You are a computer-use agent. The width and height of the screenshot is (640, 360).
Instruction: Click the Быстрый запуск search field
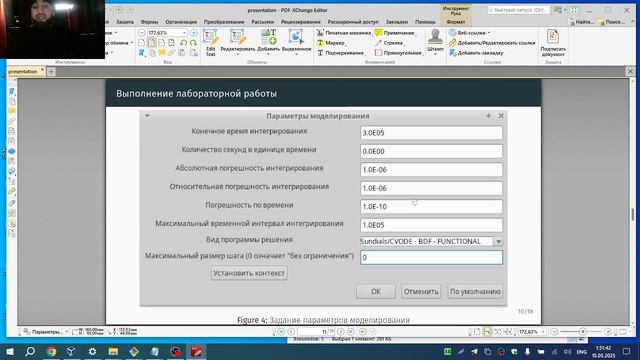[x=518, y=10]
